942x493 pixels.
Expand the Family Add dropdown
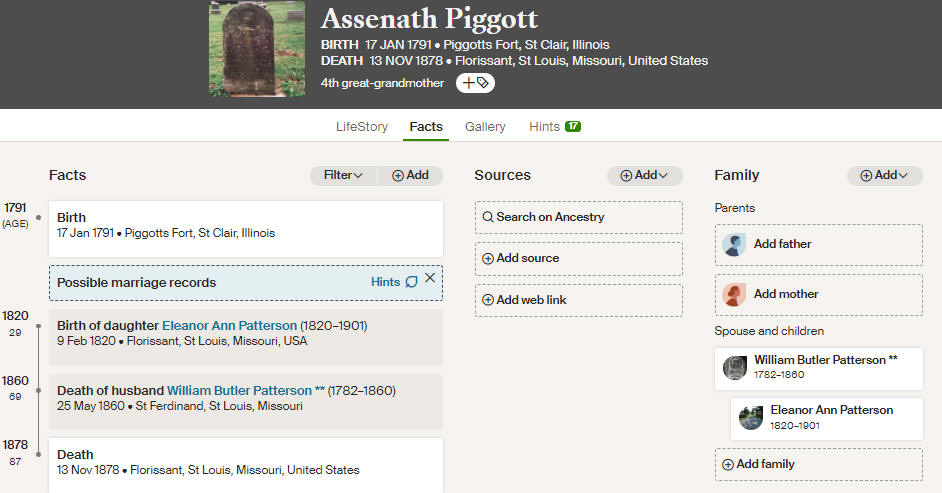(884, 175)
